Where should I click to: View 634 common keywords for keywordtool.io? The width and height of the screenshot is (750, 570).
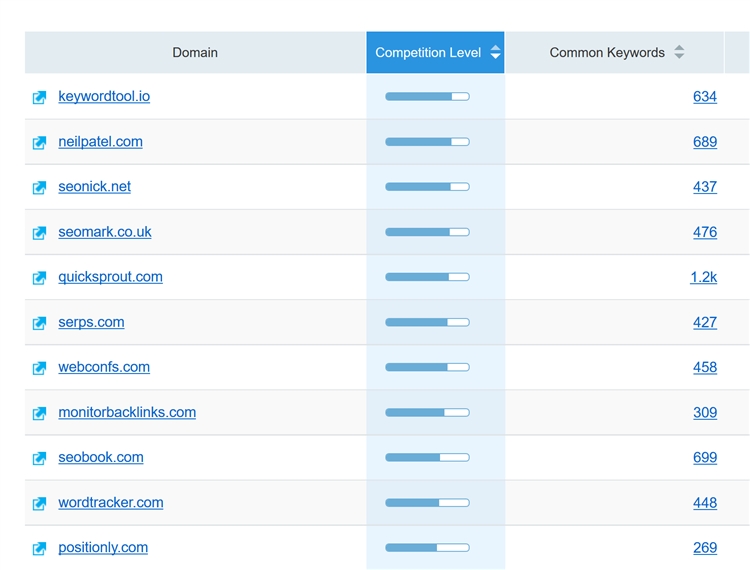705,97
